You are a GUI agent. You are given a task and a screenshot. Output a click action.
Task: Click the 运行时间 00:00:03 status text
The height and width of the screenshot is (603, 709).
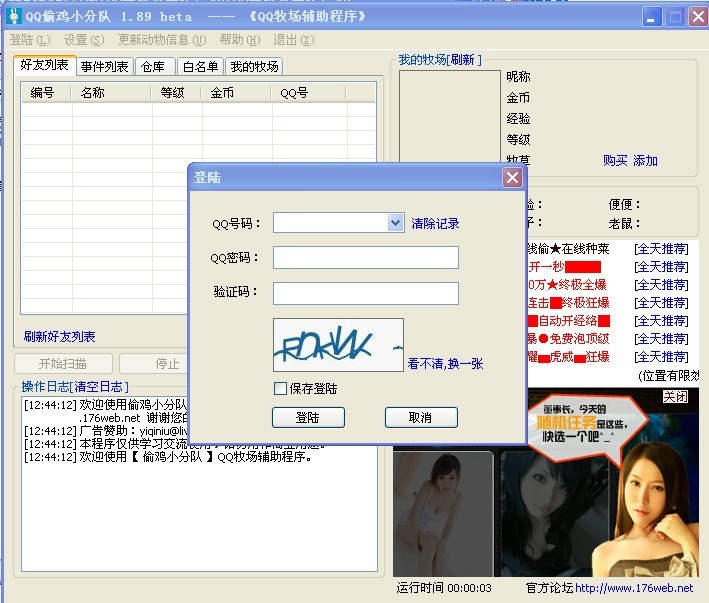[444, 588]
